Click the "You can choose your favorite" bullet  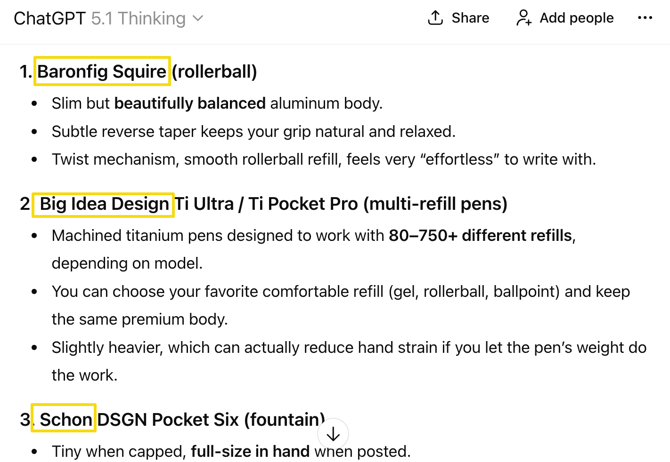(x=340, y=292)
